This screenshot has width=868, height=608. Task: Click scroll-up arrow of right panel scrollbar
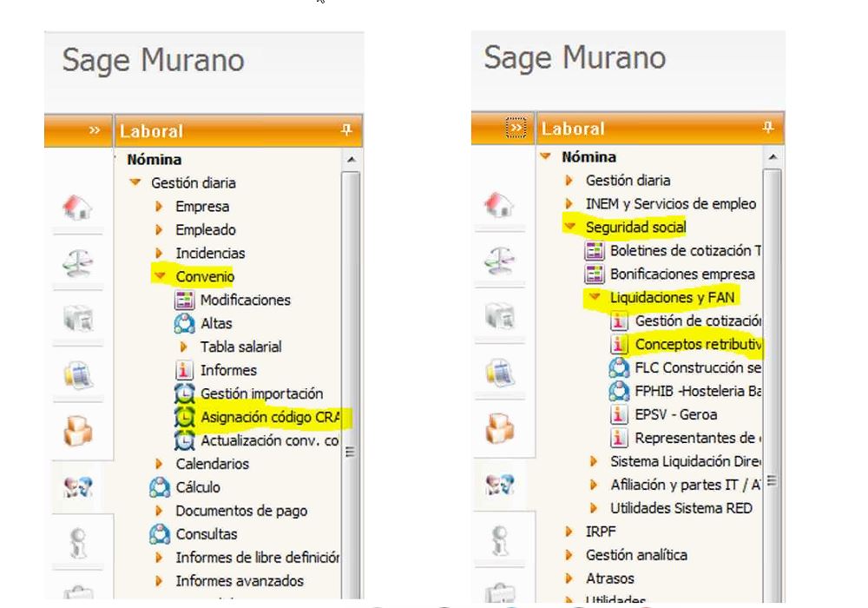coord(773,157)
